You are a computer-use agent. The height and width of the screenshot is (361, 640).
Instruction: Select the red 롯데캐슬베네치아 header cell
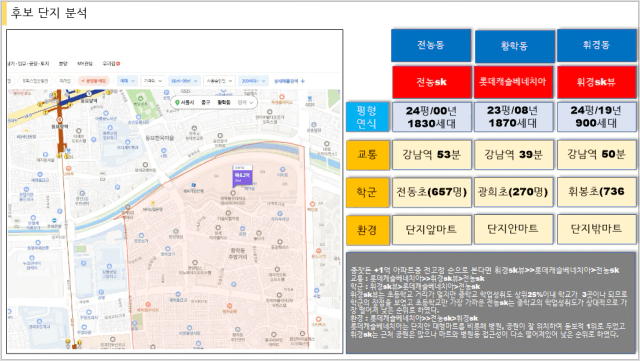[x=513, y=82]
